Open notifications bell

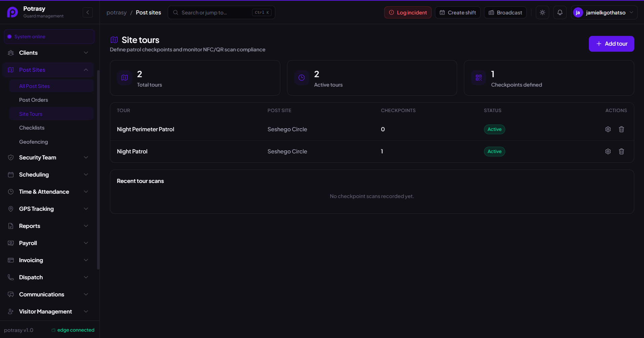[560, 12]
